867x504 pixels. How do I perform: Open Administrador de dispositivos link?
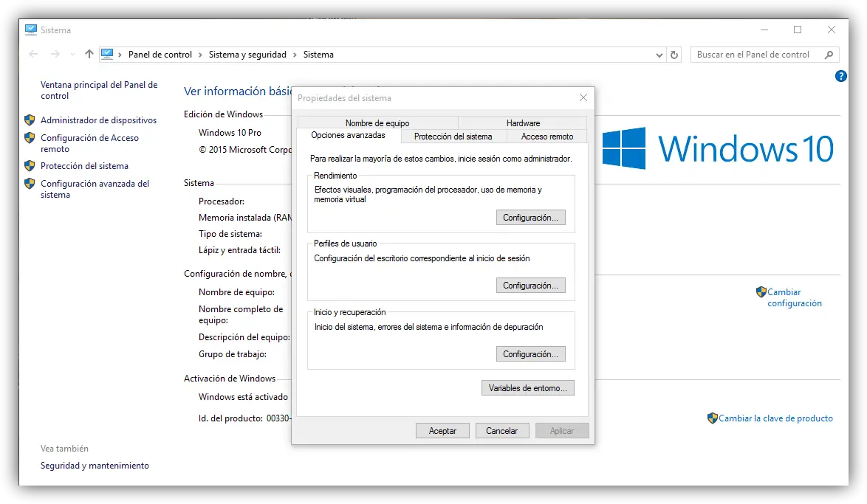[98, 120]
